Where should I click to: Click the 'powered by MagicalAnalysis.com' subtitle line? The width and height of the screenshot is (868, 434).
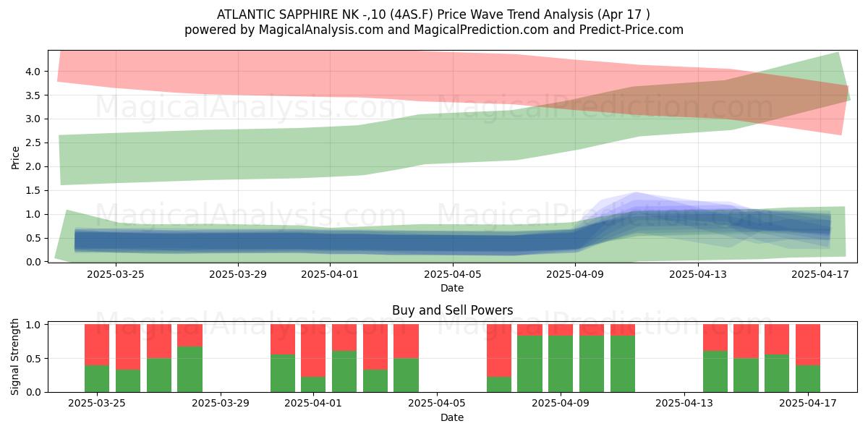[x=434, y=30]
